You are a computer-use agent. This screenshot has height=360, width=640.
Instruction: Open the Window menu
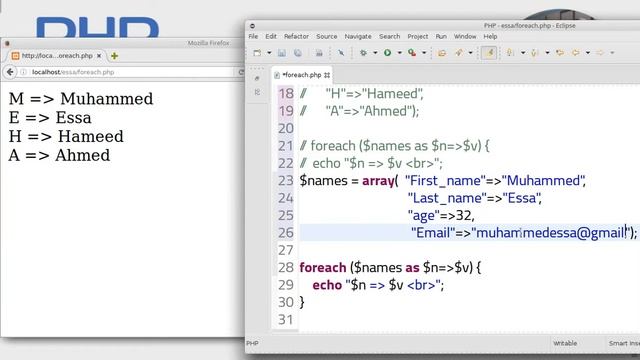[465, 36]
